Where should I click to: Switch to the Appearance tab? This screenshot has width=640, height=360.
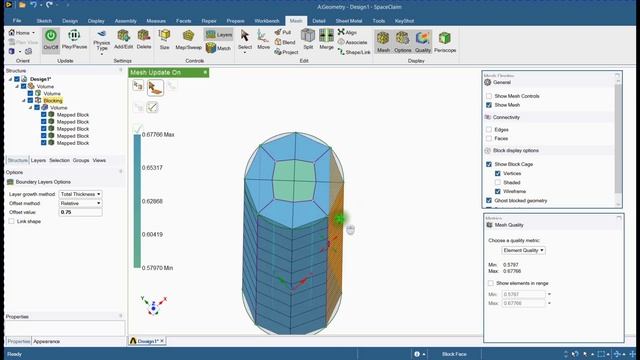(47, 341)
